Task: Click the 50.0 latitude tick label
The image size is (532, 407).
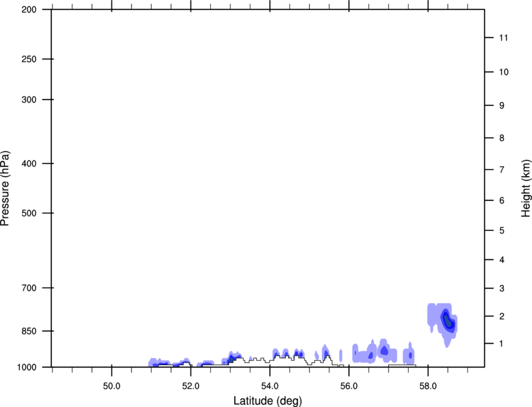Action: 111,386
